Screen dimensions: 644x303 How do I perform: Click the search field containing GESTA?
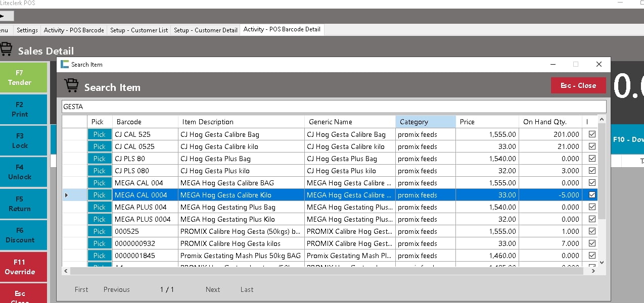pyautogui.click(x=334, y=107)
